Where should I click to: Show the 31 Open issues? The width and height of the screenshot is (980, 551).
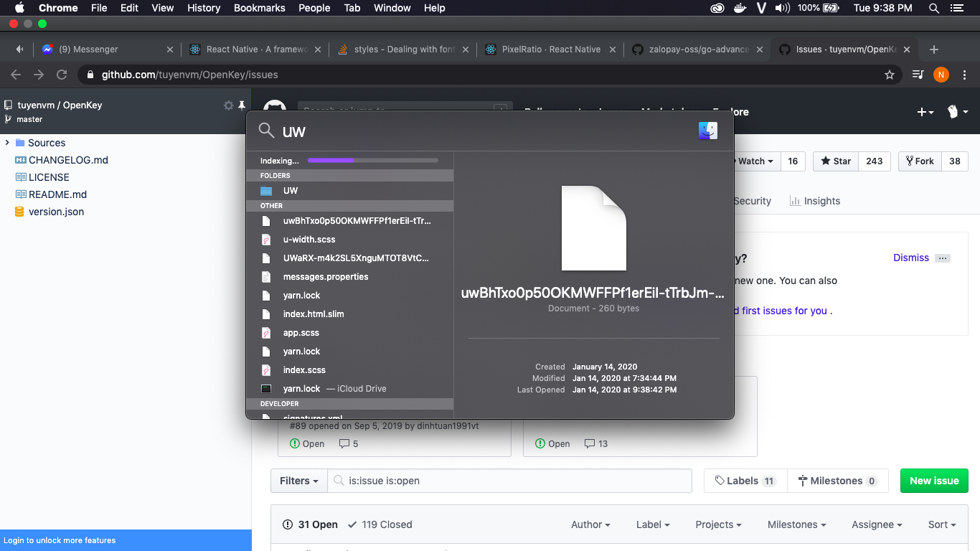pos(310,524)
